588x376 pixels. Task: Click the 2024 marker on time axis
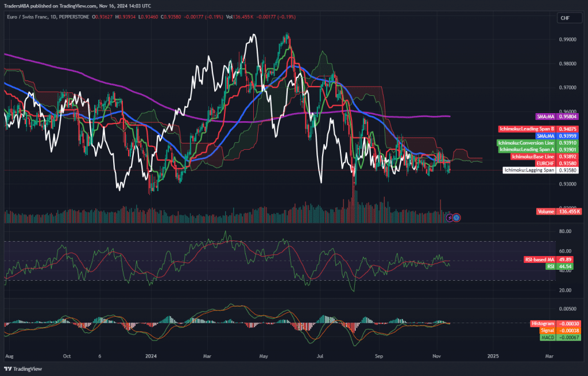point(152,356)
